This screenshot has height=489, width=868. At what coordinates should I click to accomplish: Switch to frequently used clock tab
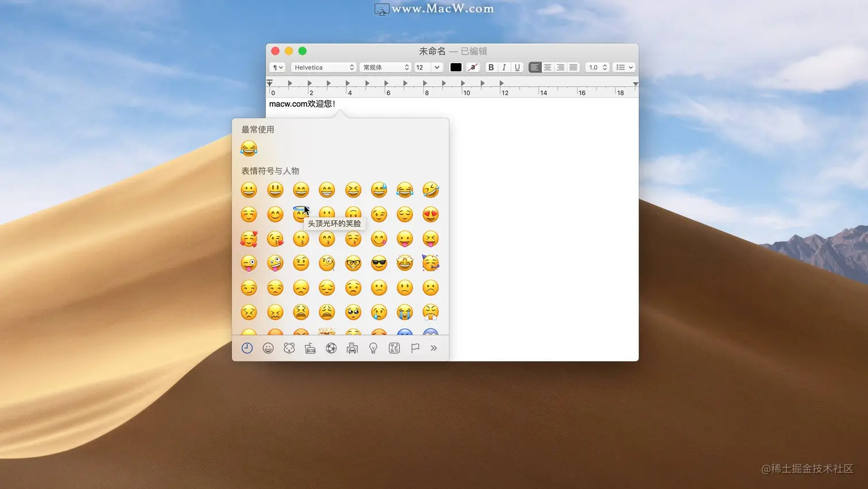point(247,348)
